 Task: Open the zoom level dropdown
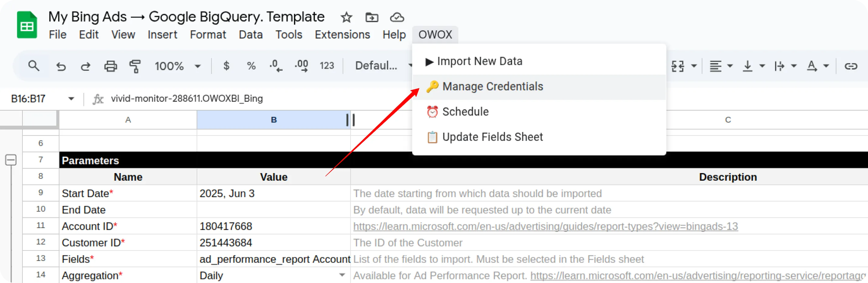click(197, 66)
